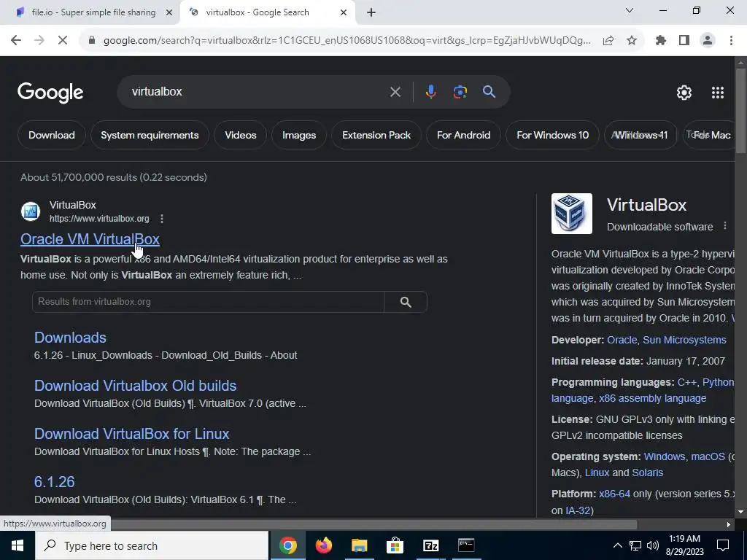
Task: Click the VirtualBox logo thumbnail
Action: [x=572, y=214]
